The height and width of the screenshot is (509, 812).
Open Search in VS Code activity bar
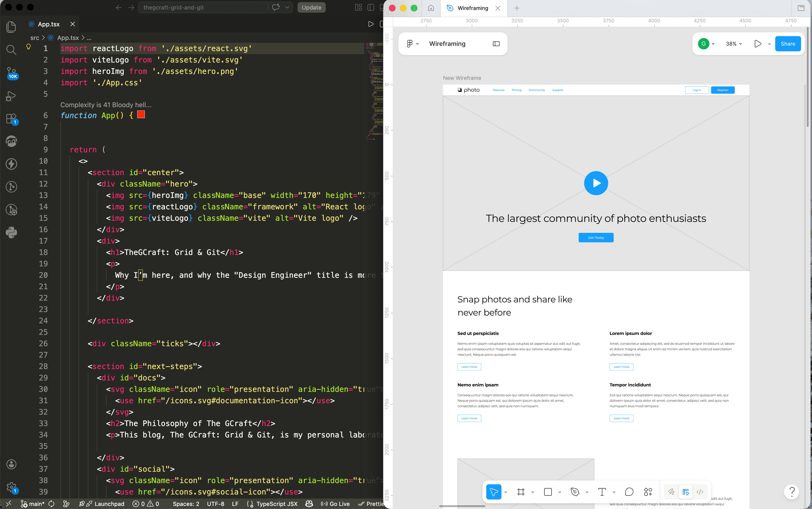click(x=11, y=50)
